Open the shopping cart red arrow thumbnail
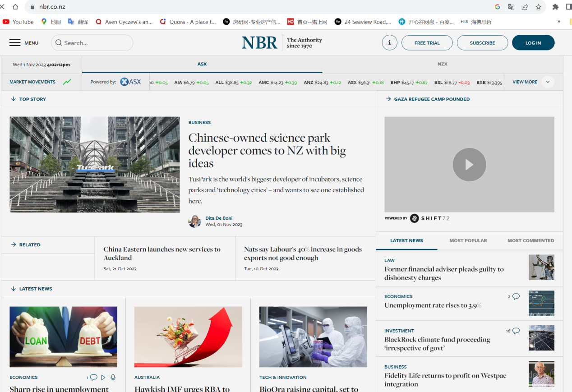This screenshot has width=572, height=392. click(188, 337)
